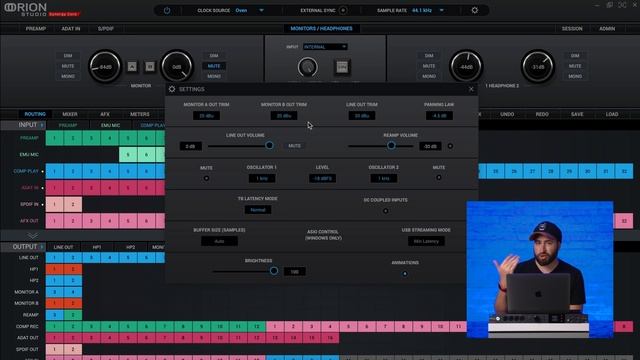
Task: Open Oscillator 1 frequency dropdown
Action: tap(262, 178)
